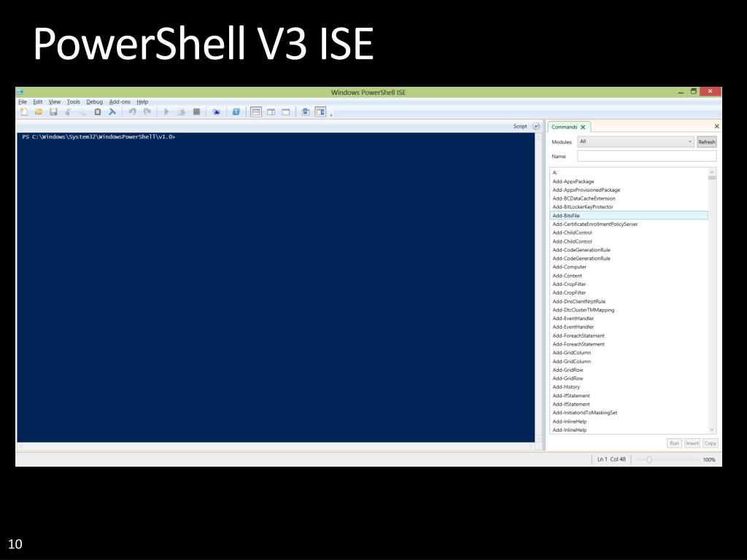Click the Copy button under the command list
Image resolution: width=747 pixels, height=560 pixels.
pyautogui.click(x=710, y=443)
